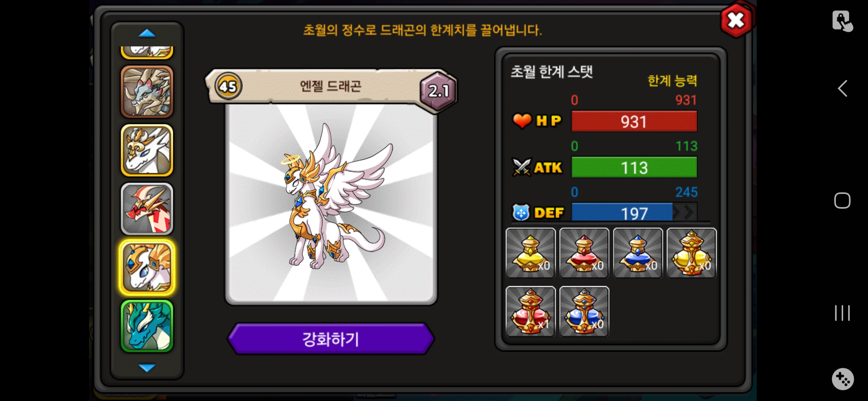The height and width of the screenshot is (401, 868).
Task: Tap the red HP stat bar
Action: pyautogui.click(x=634, y=121)
